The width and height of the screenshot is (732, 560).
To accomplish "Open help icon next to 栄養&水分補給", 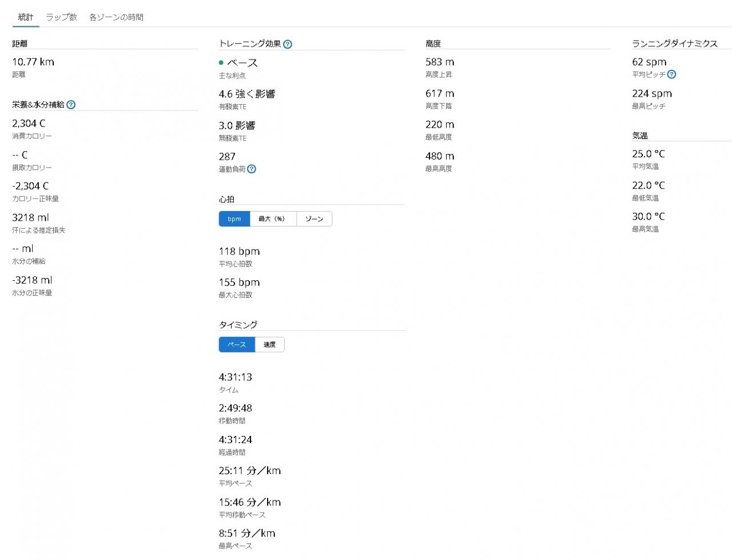I will pos(71,105).
